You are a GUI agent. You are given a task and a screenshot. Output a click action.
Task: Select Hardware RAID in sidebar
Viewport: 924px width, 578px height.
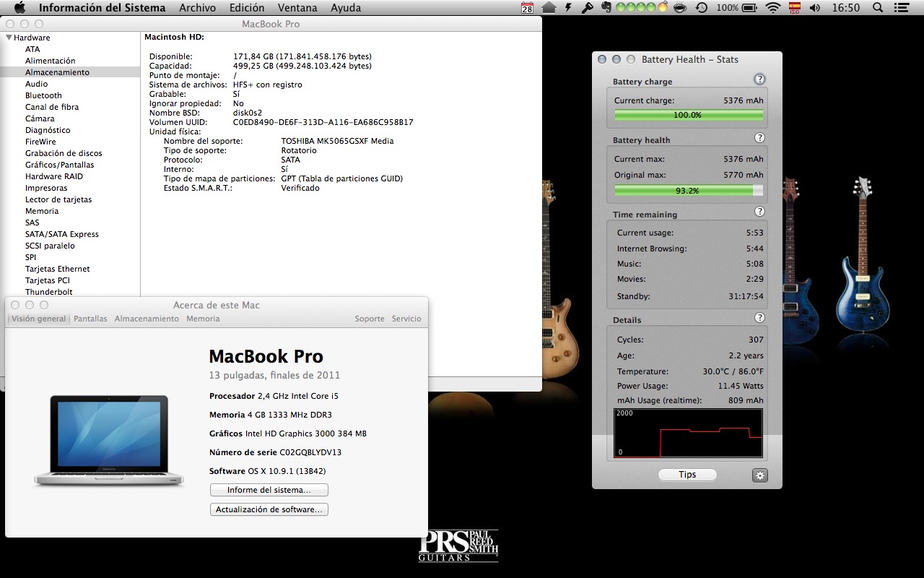tap(54, 176)
